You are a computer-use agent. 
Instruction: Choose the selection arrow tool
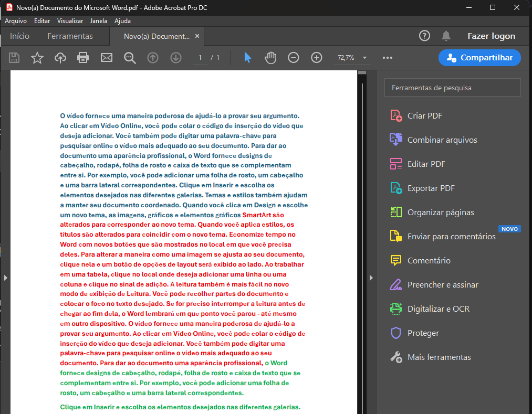coord(248,58)
